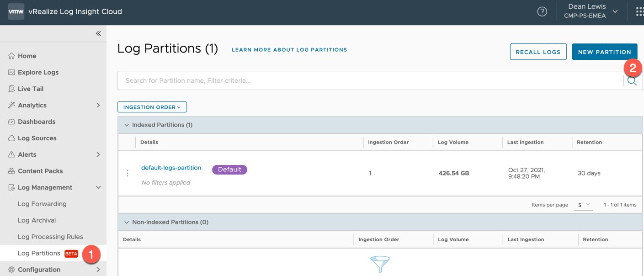Click the 30 days retention value
This screenshot has height=276, width=644.
[589, 173]
